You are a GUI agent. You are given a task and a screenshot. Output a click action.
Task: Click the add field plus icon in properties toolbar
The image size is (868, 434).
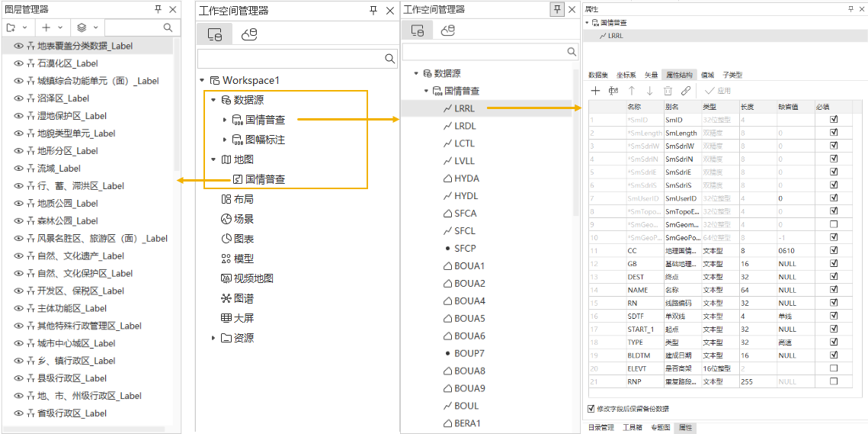tap(595, 91)
